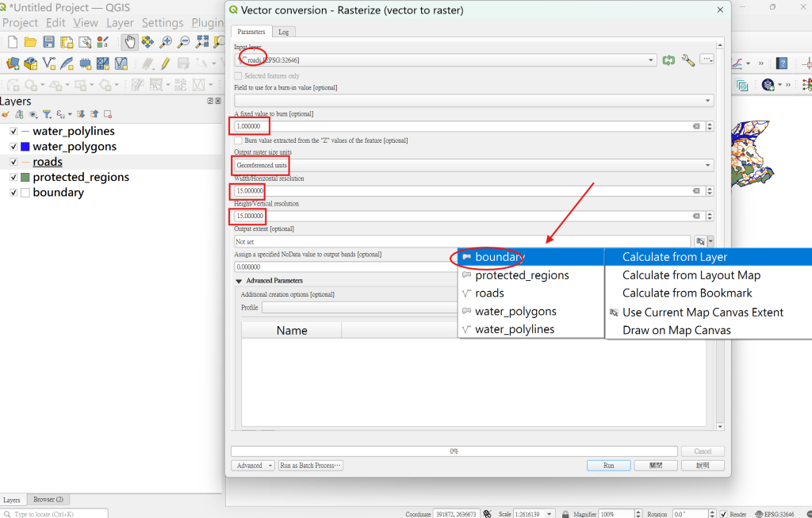The height and width of the screenshot is (518, 812).
Task: Open advanced options wrench for input layer
Action: [x=688, y=60]
